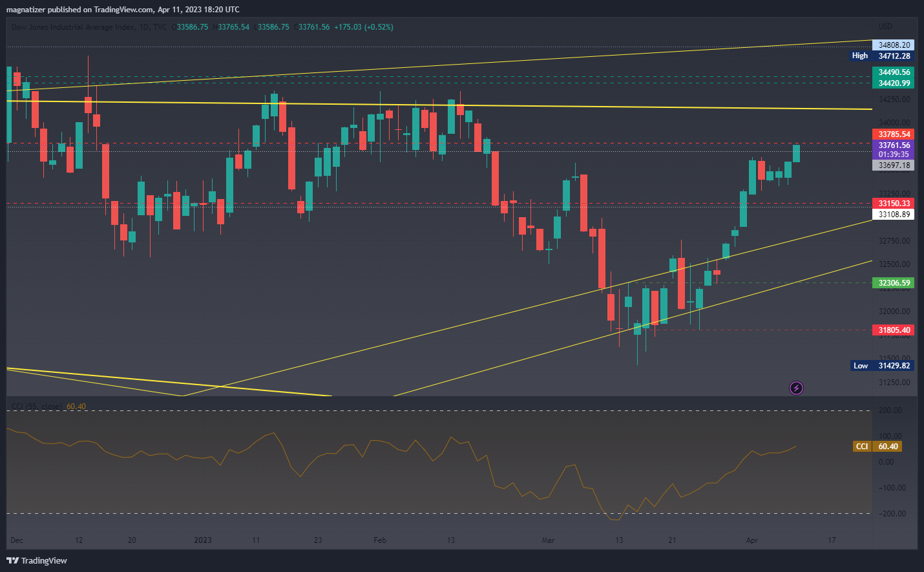Click the High 34712.28 price label
Viewport: 924px width, 572px height.
pos(881,56)
